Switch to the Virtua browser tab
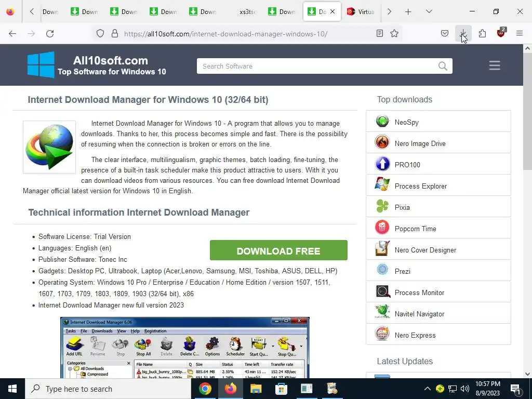The image size is (532, 399). (361, 12)
